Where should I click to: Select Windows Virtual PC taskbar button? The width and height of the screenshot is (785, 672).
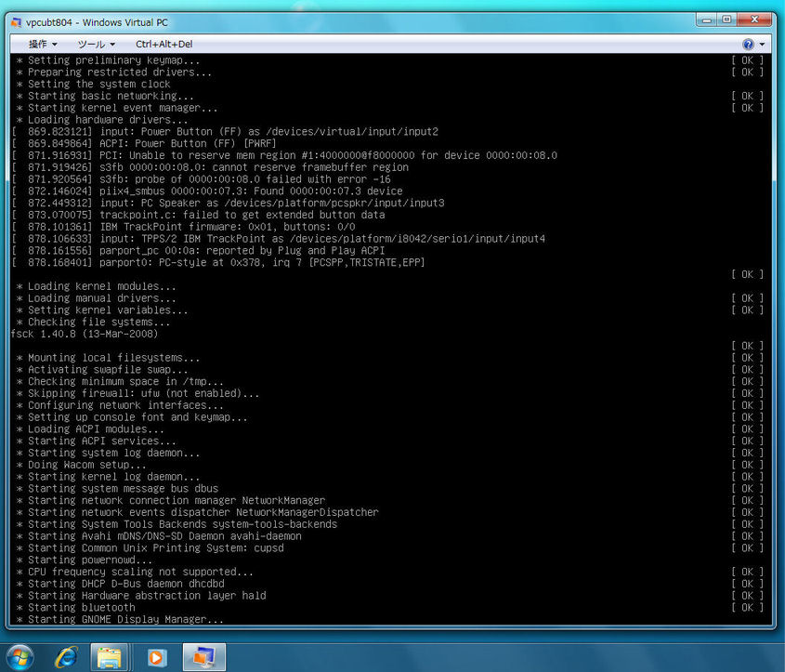pyautogui.click(x=203, y=656)
